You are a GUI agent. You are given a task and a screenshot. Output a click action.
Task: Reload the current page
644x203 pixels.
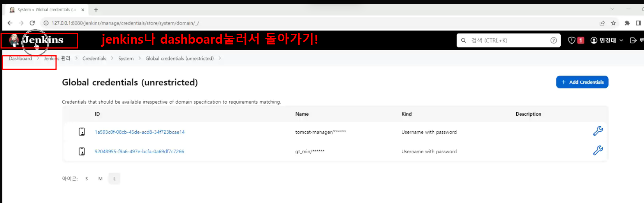click(32, 23)
